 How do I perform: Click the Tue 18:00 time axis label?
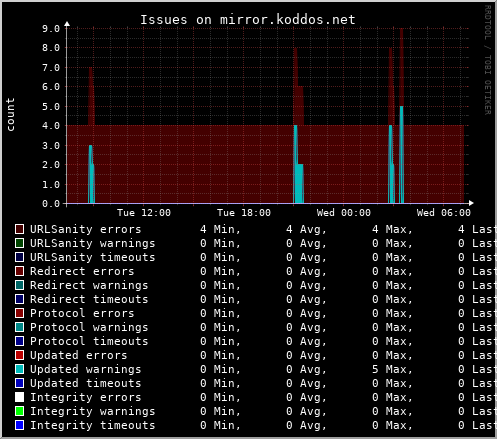[x=244, y=213]
